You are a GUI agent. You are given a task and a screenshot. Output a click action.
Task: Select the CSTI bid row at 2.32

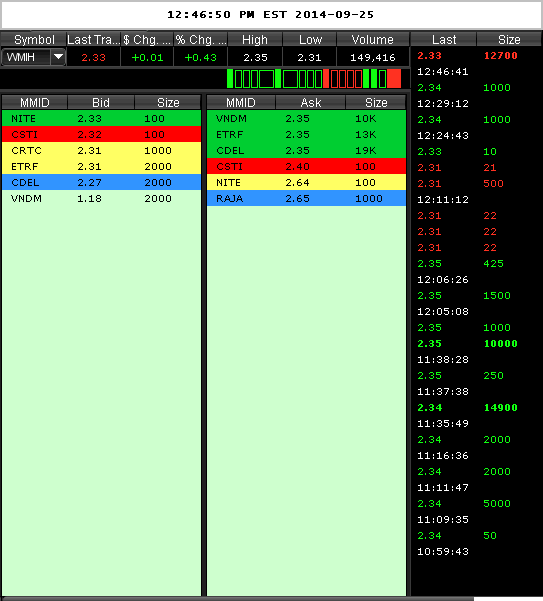click(x=102, y=135)
